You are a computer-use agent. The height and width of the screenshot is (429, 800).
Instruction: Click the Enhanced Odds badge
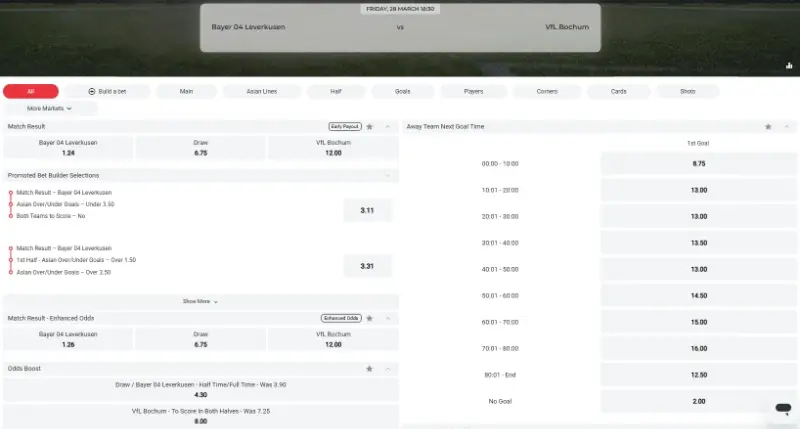pos(341,318)
